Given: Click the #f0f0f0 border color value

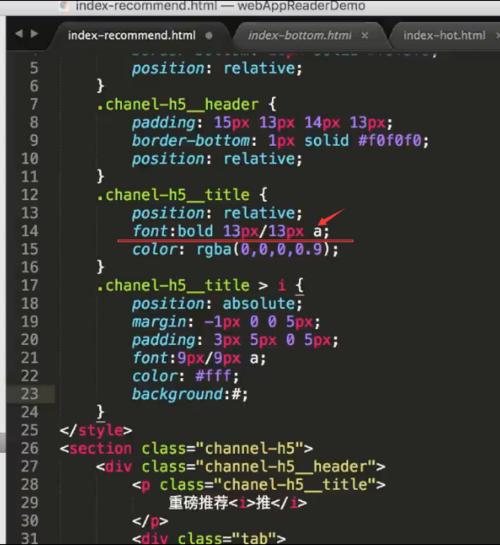Looking at the screenshot, I should [x=390, y=140].
